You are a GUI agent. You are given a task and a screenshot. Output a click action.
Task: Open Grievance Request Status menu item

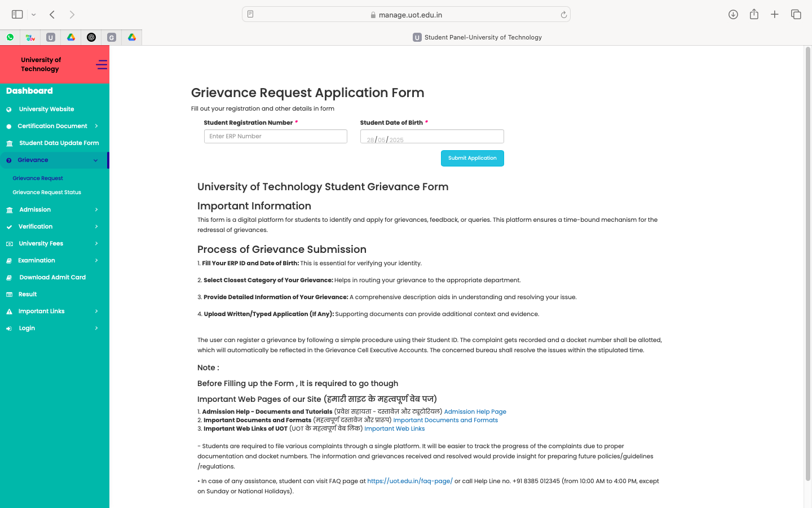47,192
